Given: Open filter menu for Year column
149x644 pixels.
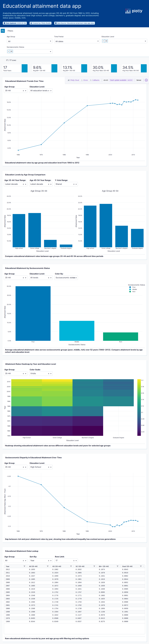Looking at the screenshot, I should 24,566.
